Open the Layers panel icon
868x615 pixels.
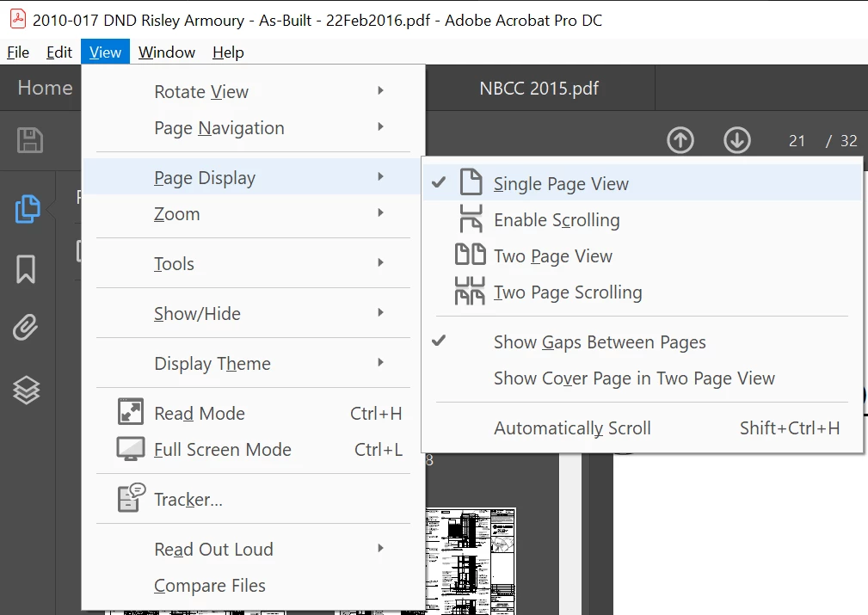pyautogui.click(x=26, y=391)
